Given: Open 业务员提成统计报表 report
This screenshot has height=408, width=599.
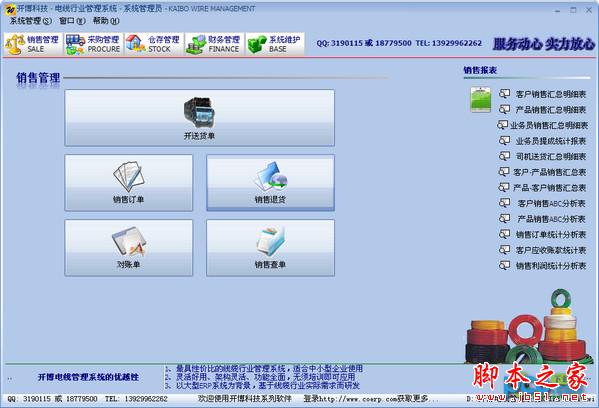Looking at the screenshot, I should click(x=550, y=141).
